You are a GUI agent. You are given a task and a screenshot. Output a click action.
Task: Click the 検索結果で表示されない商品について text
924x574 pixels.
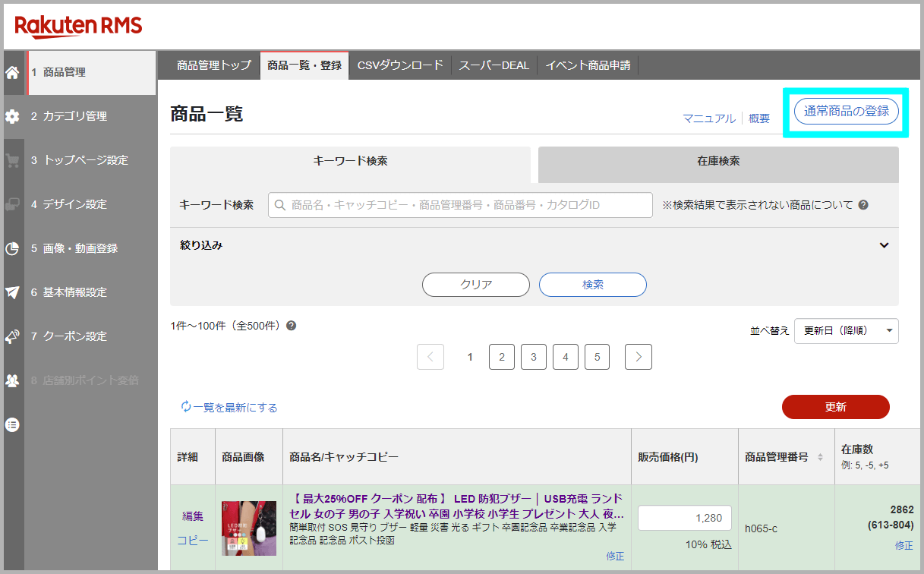tap(758, 205)
